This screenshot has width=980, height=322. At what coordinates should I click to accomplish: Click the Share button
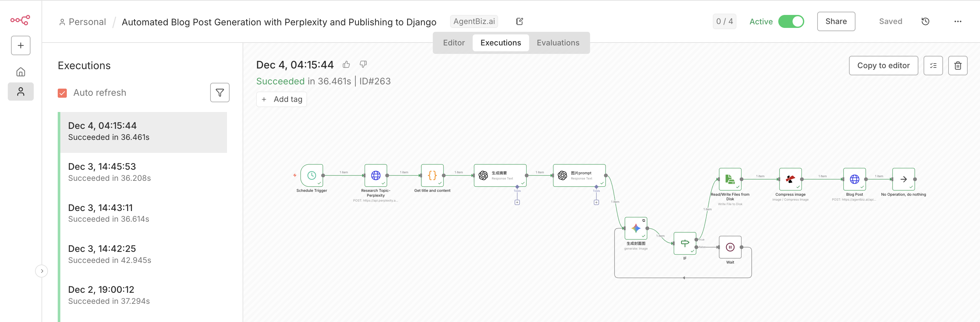[x=836, y=22]
